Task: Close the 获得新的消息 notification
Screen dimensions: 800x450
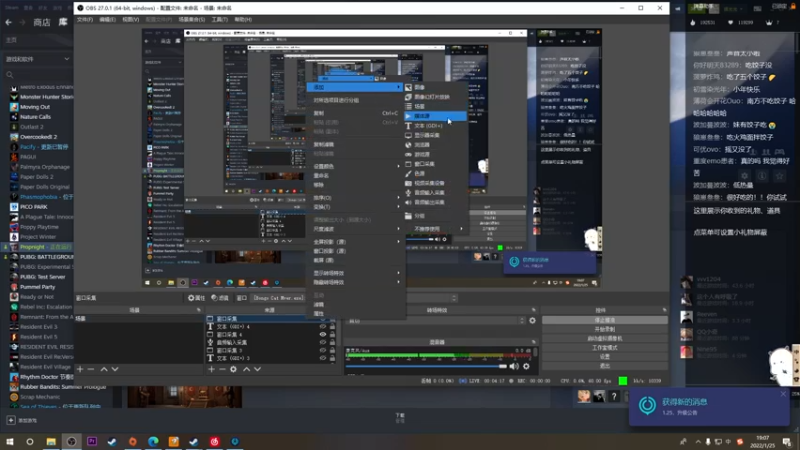Action: point(783,394)
